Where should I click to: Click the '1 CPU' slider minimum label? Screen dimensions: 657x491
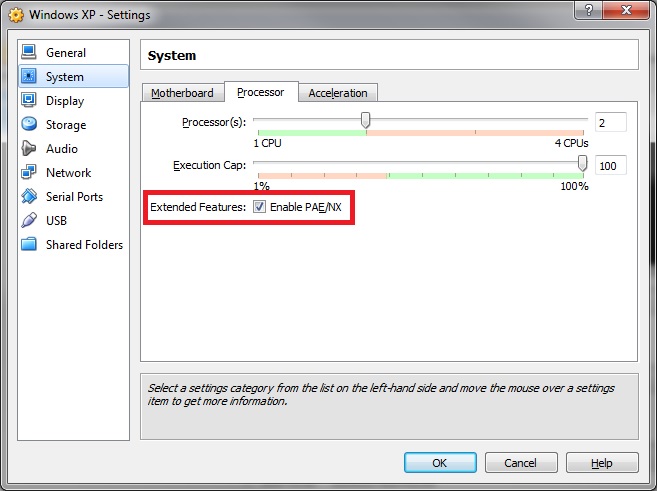tap(267, 143)
